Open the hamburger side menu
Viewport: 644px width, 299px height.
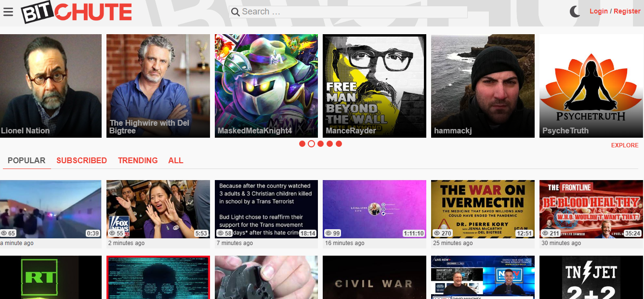tap(8, 12)
